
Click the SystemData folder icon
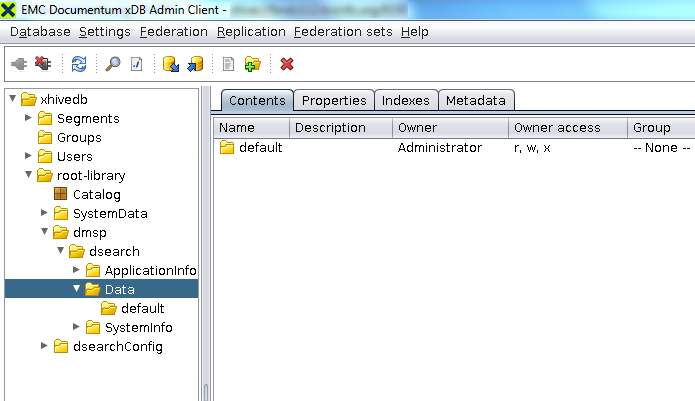tap(61, 214)
